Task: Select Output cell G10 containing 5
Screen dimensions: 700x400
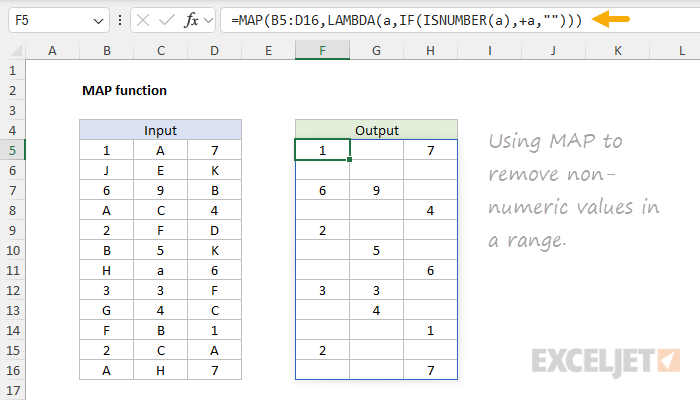Action: click(x=376, y=250)
